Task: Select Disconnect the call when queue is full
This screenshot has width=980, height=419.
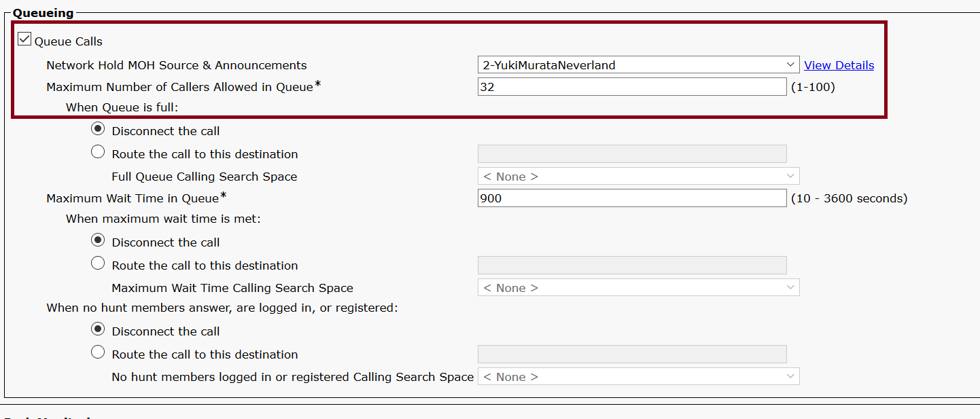Action: pyautogui.click(x=98, y=128)
